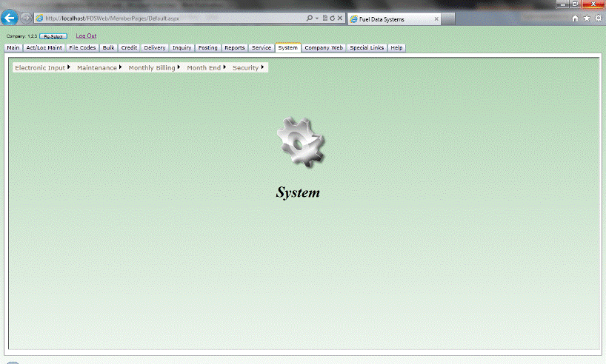The image size is (606, 364).
Task: Close the Fuel Data Systems tab
Action: [x=436, y=19]
